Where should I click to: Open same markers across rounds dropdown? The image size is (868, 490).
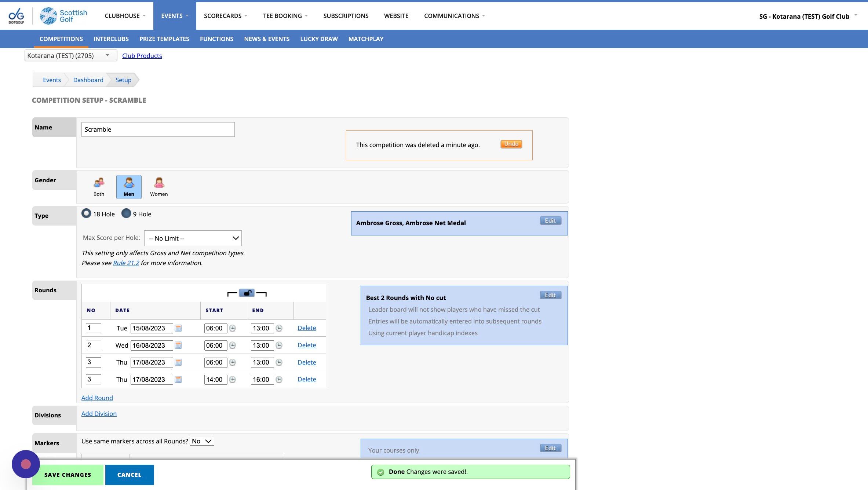pyautogui.click(x=202, y=441)
